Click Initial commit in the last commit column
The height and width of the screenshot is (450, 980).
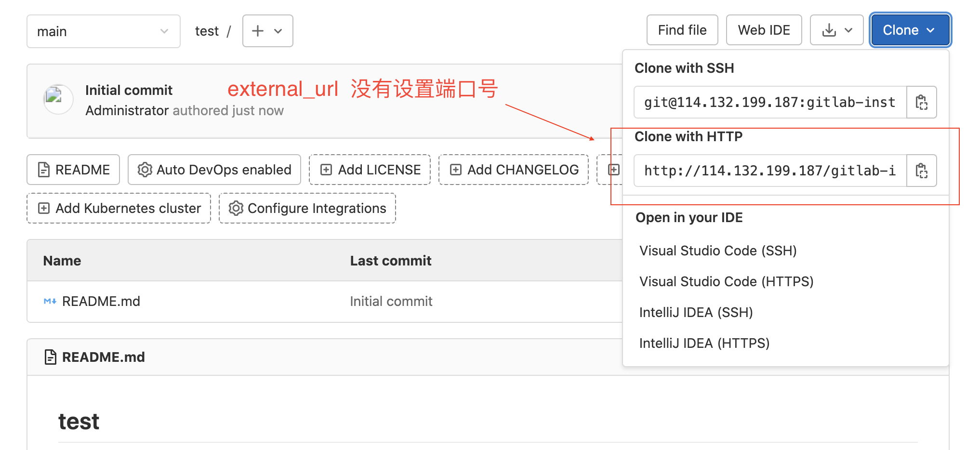click(x=391, y=301)
